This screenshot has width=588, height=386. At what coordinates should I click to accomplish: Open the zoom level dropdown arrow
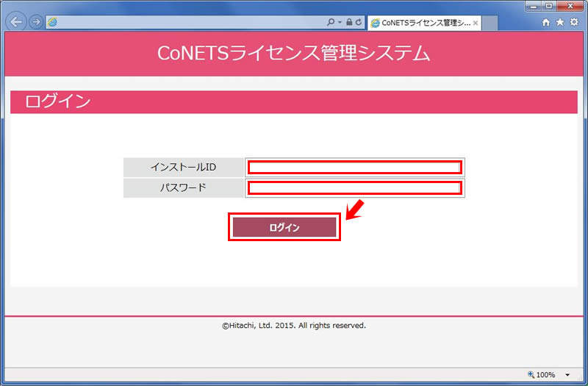point(567,375)
